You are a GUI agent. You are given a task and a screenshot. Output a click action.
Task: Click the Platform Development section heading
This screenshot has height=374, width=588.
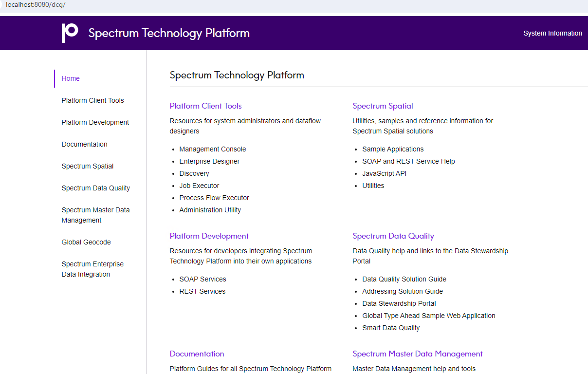pos(209,236)
